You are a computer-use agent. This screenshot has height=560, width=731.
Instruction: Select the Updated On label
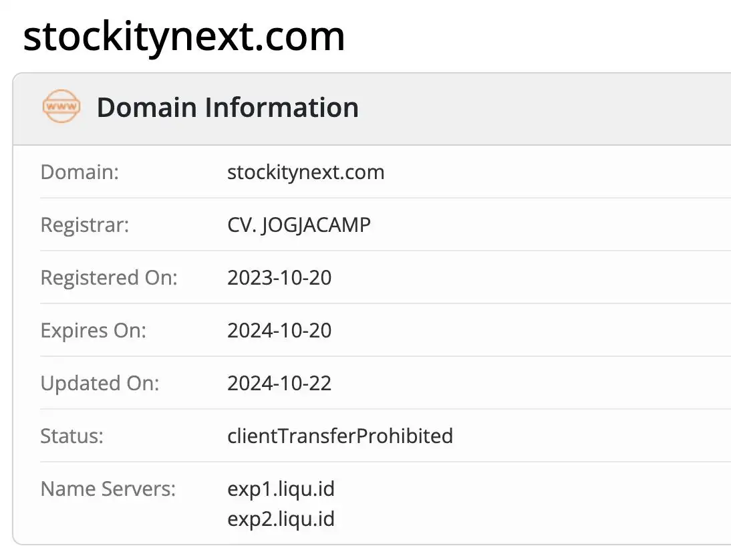pos(100,383)
